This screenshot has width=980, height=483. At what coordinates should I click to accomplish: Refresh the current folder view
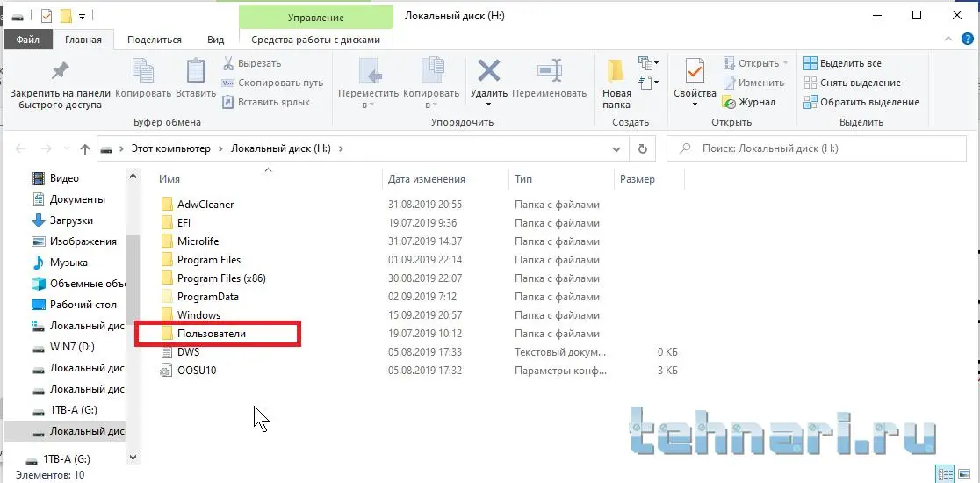pyautogui.click(x=642, y=148)
